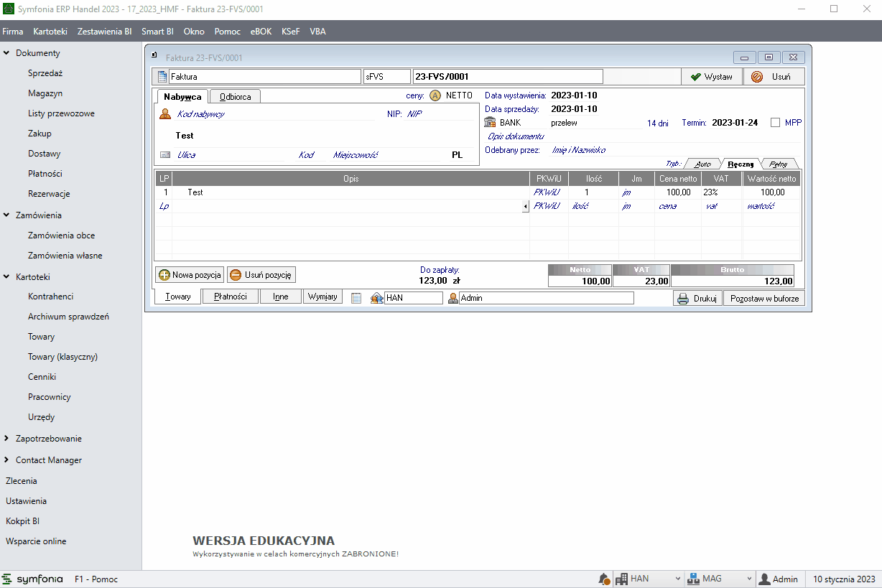The image size is (882, 588).
Task: Click the Wystaw button
Action: (x=710, y=77)
